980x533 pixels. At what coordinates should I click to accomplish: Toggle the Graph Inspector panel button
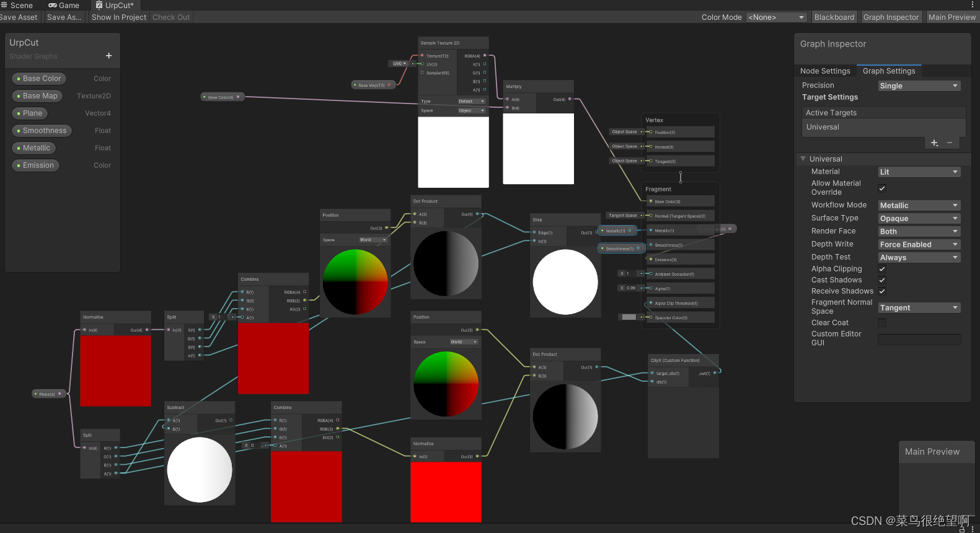point(891,17)
